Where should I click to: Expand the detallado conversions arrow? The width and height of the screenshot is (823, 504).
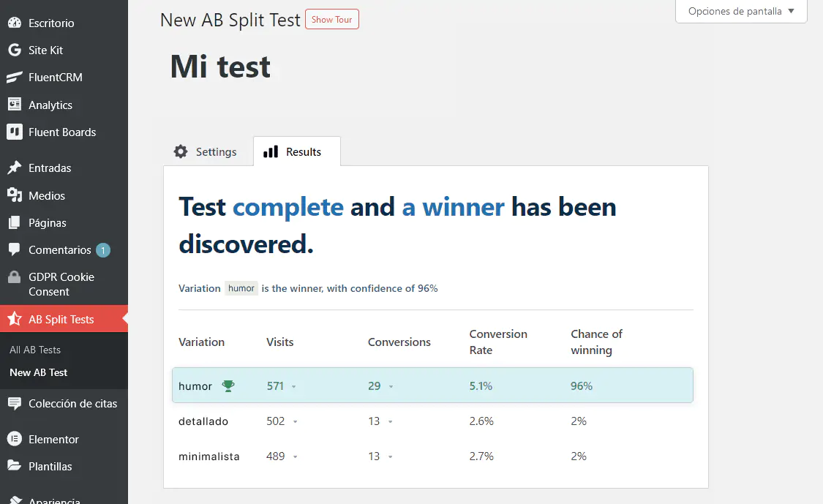[x=391, y=421]
